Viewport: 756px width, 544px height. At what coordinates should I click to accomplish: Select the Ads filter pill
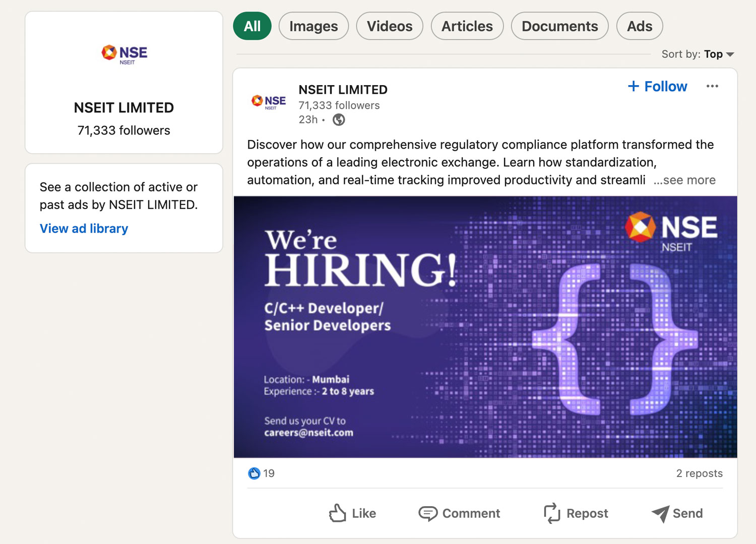point(640,26)
